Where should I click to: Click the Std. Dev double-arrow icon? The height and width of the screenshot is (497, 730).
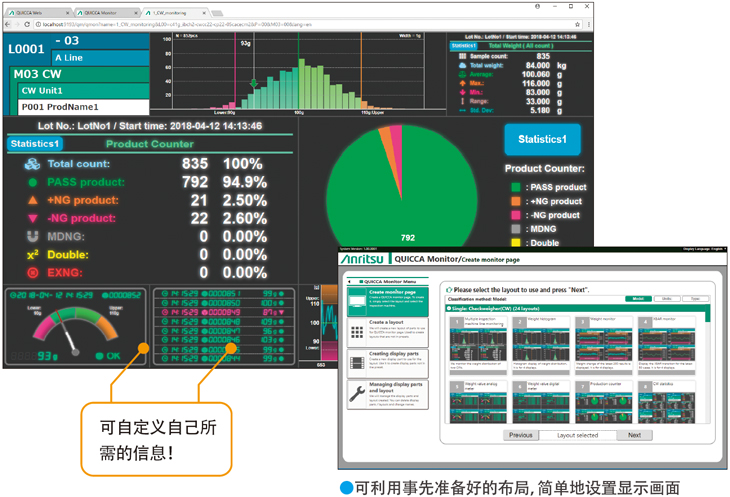pyautogui.click(x=462, y=110)
